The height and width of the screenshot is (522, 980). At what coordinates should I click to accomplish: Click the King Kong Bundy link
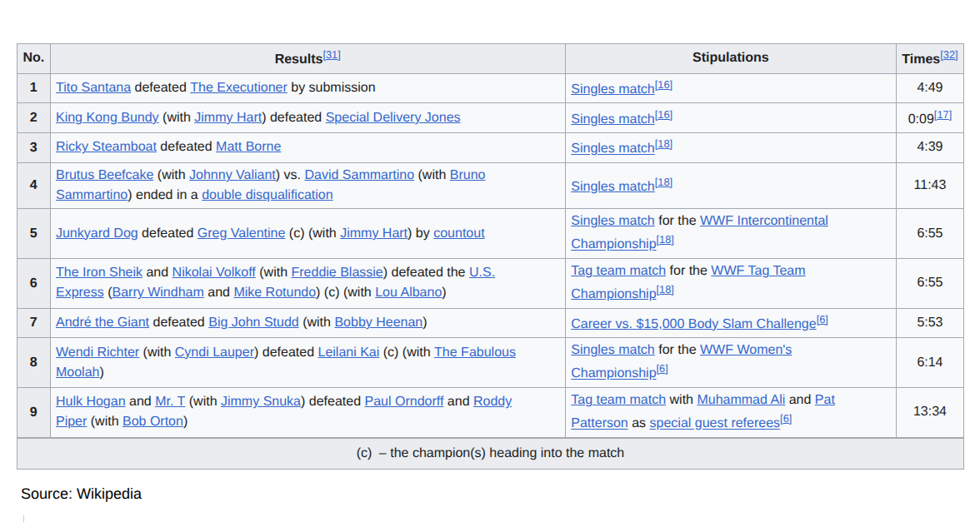coord(107,117)
